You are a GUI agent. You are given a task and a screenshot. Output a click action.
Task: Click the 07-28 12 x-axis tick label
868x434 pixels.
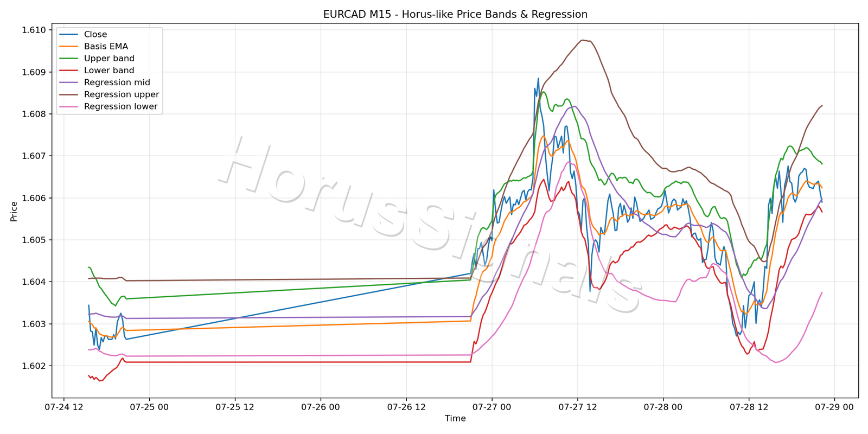click(749, 407)
